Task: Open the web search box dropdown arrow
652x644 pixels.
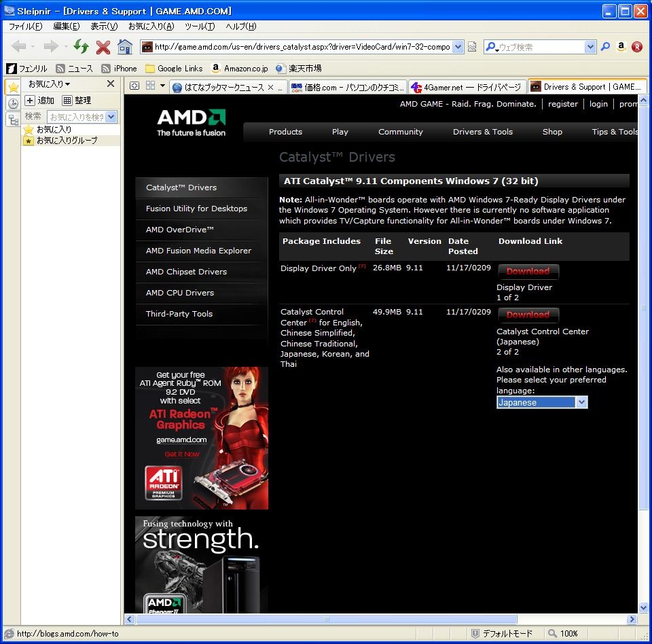Action: [x=590, y=47]
